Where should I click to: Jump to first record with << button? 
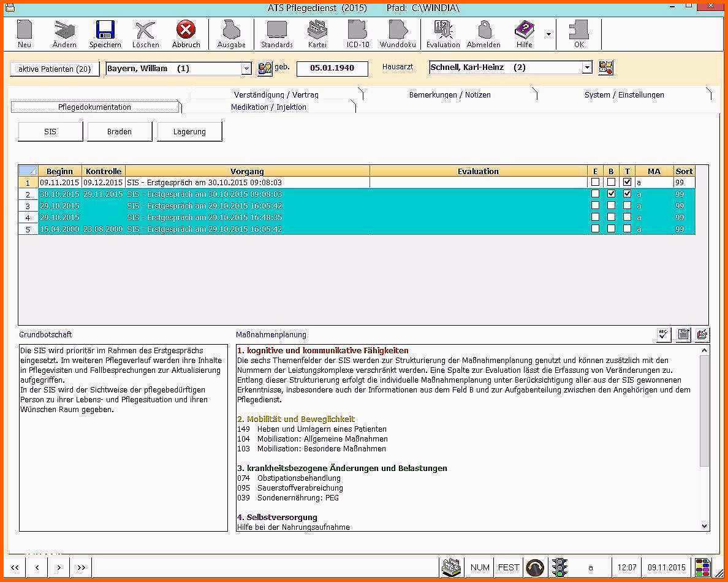pyautogui.click(x=15, y=567)
